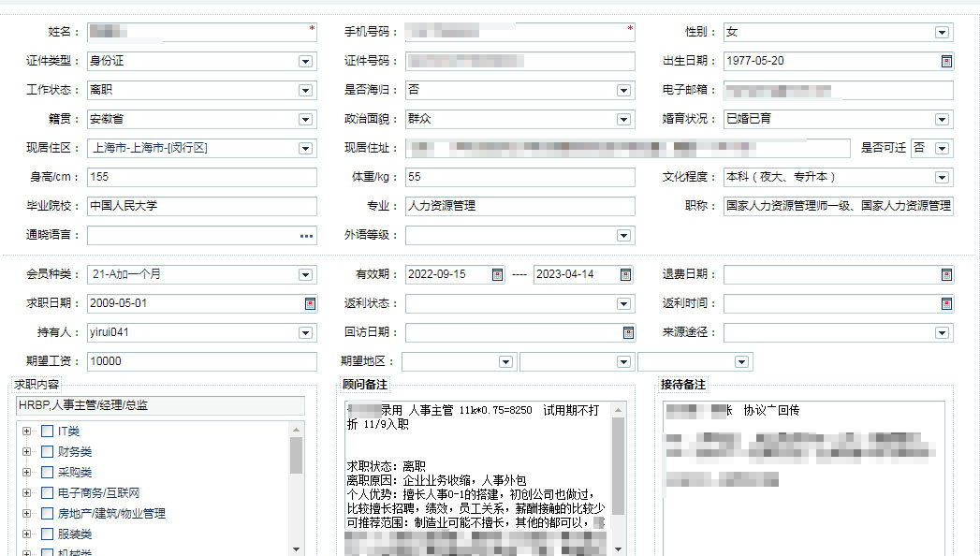Click inside the 接待备注 text area
Screen dimensions: 980x556
pos(803,478)
